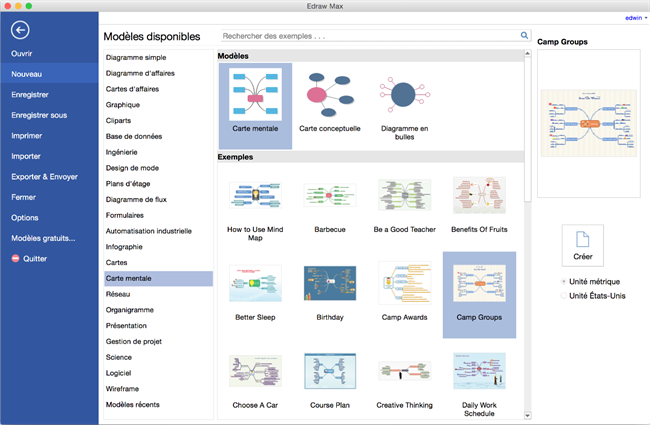Choose Cartes category in list
This screenshot has height=425, width=650.
point(116,262)
